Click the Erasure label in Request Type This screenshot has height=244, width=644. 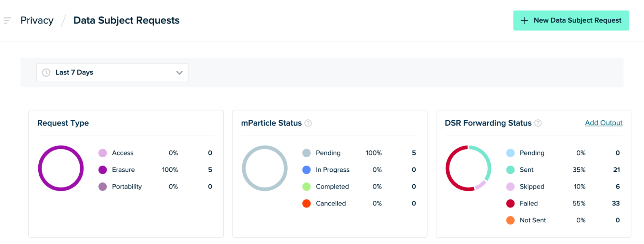pos(123,170)
